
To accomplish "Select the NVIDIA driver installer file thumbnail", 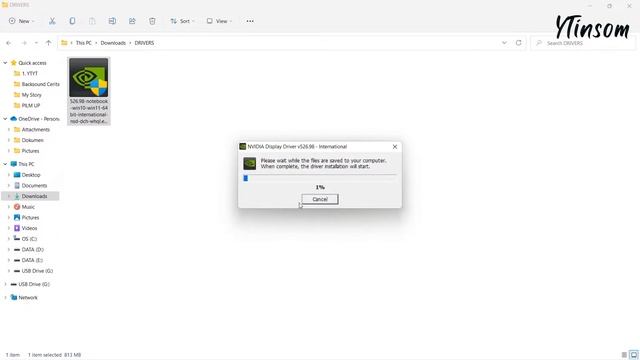I will [x=89, y=78].
